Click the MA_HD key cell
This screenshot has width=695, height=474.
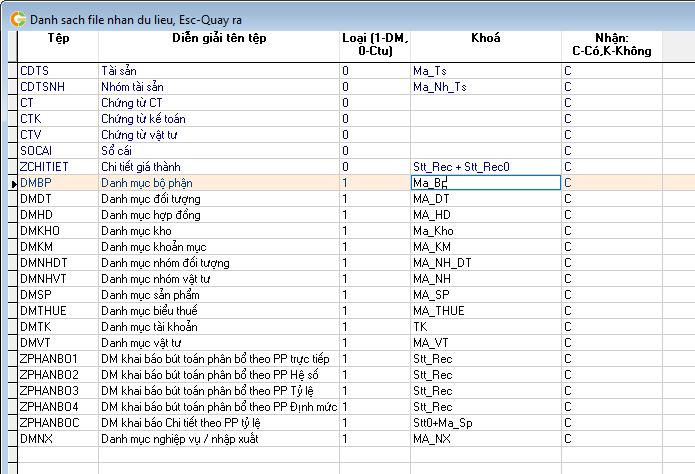point(486,215)
